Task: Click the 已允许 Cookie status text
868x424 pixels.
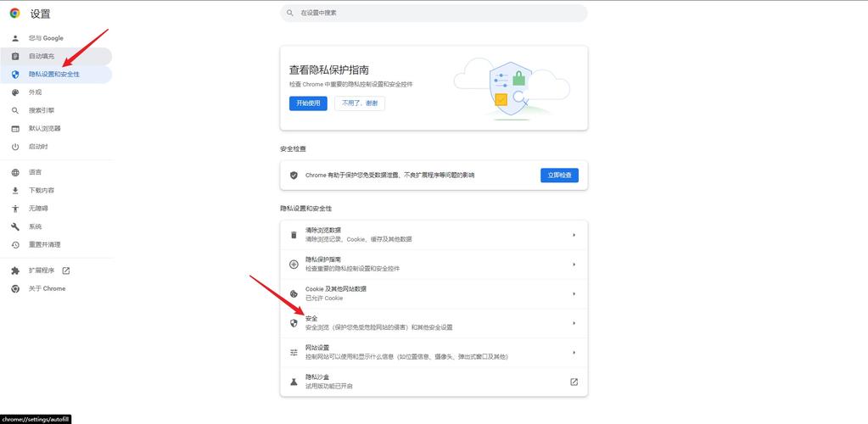Action: (324, 298)
